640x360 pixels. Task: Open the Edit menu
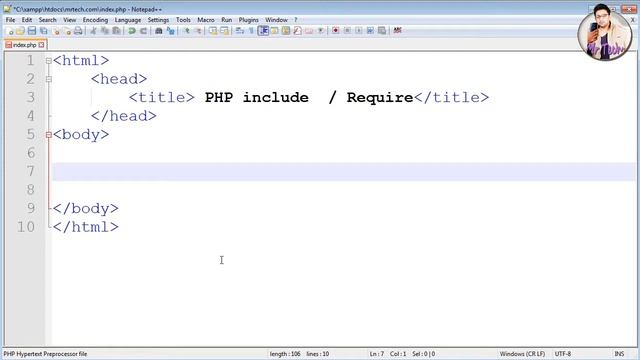[27, 20]
